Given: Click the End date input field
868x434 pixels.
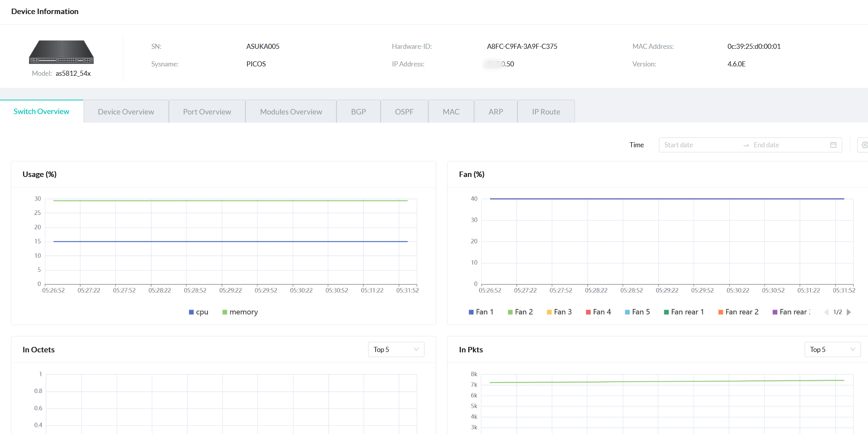Looking at the screenshot, I should pos(786,145).
